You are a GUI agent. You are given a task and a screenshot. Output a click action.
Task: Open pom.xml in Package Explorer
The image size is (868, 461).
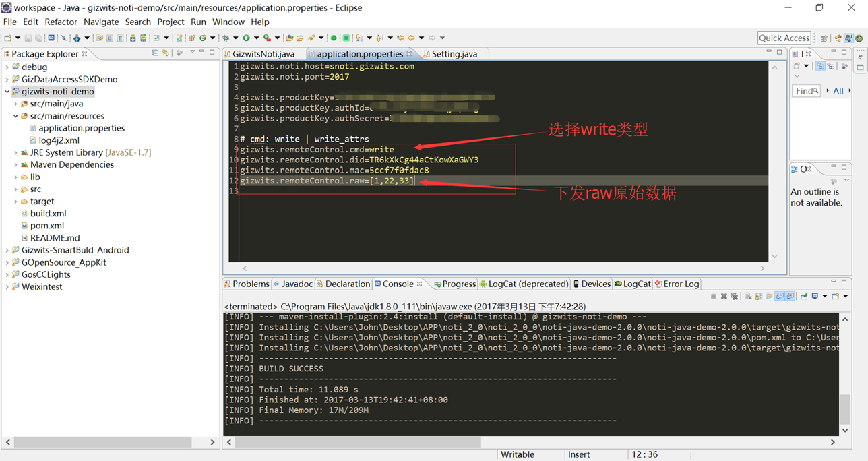(x=47, y=226)
